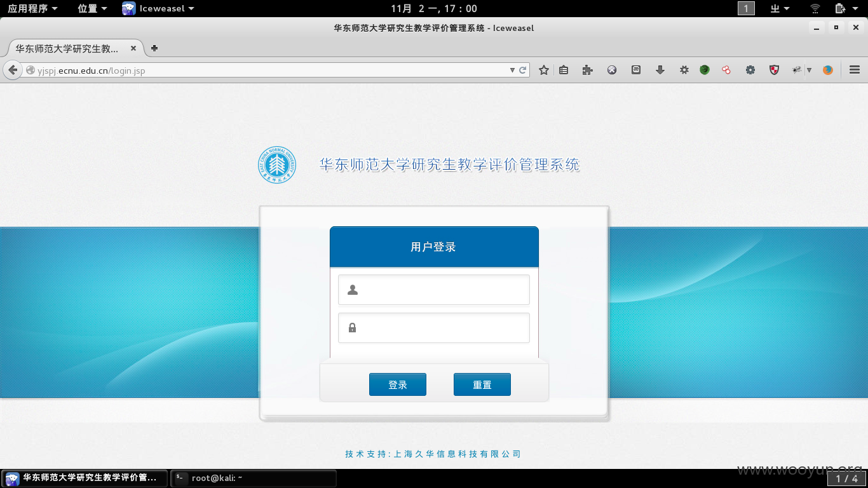Click workspace indicator 1 in top panel

pyautogui.click(x=746, y=8)
